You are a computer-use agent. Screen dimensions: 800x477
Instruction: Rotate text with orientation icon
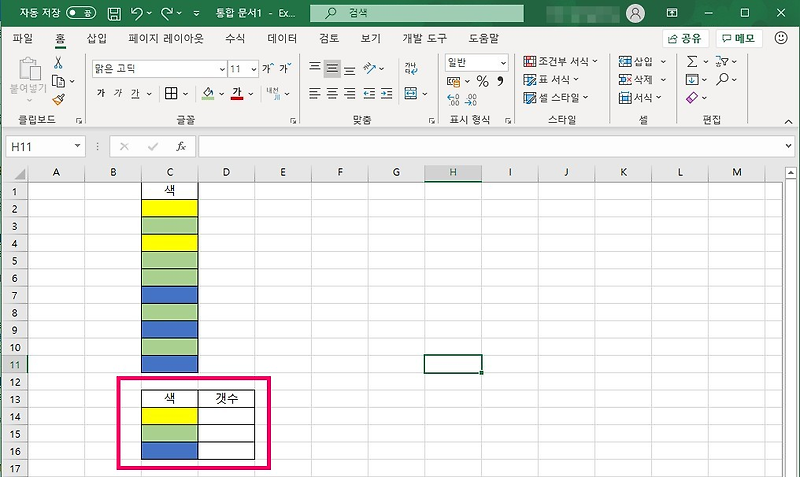pos(369,67)
